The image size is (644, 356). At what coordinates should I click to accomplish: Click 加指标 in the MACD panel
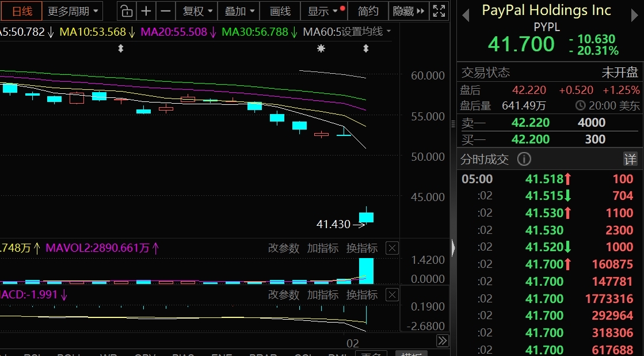(x=322, y=295)
